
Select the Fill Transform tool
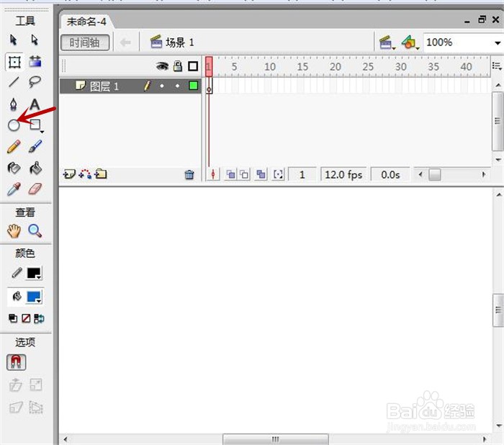[35, 61]
